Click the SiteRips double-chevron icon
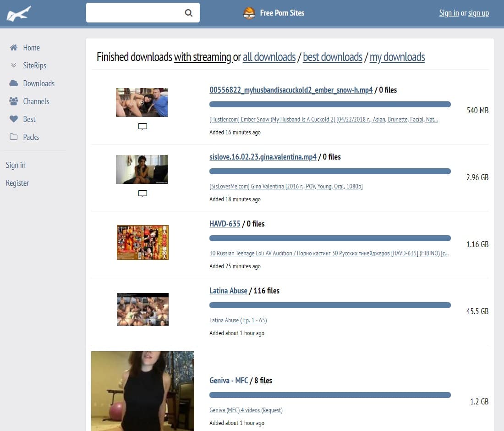Viewport: 504px width, 431px height. coord(14,66)
